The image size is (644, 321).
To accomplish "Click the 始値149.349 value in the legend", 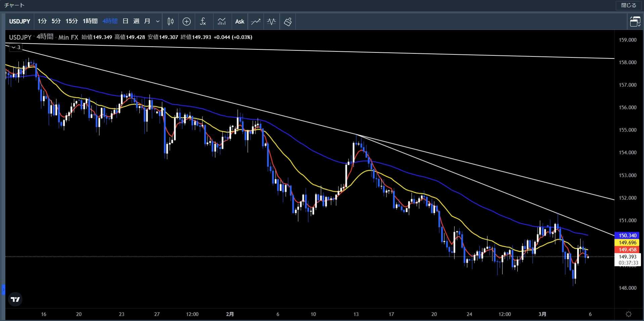I will (x=97, y=37).
